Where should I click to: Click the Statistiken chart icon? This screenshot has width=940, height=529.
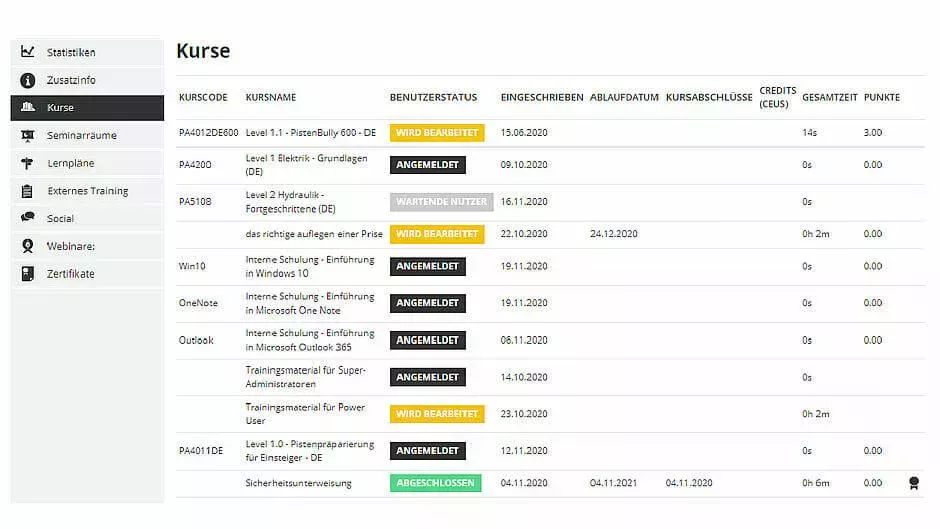[x=28, y=52]
